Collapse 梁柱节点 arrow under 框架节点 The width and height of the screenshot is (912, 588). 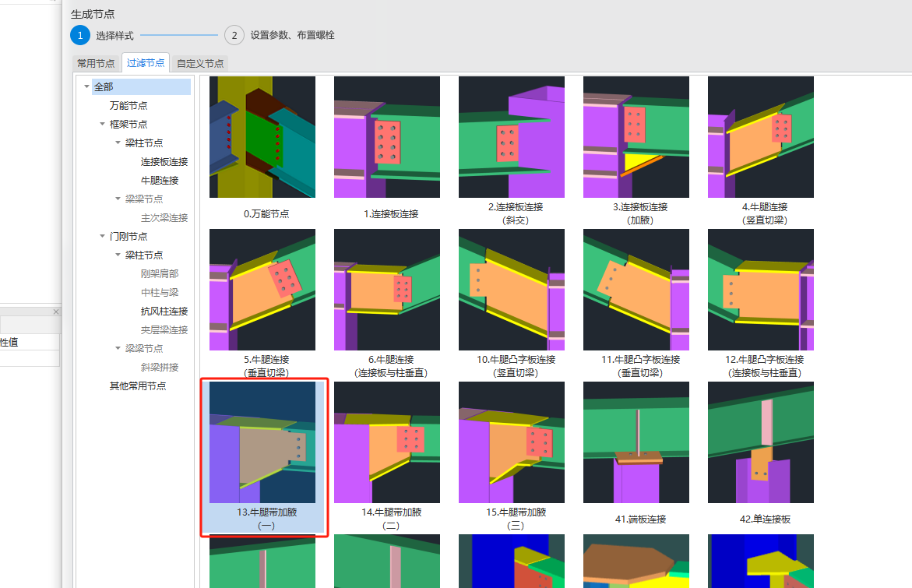pos(118,143)
